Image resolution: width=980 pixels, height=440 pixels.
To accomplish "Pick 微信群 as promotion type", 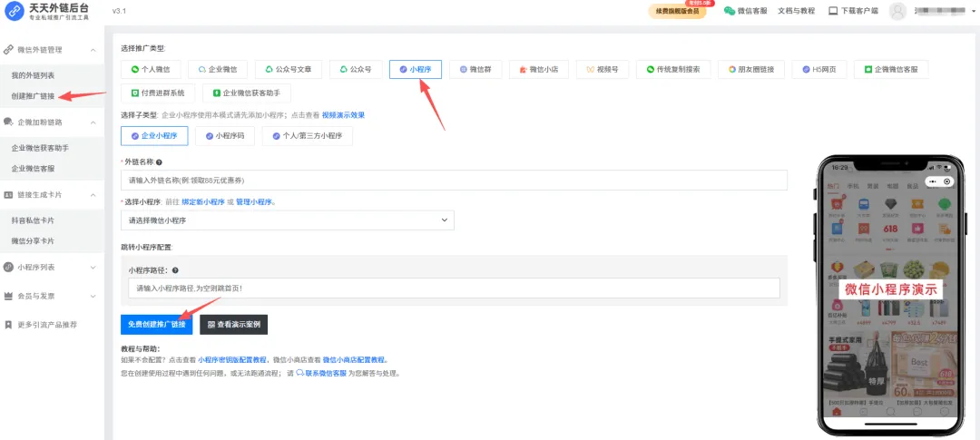I will tap(475, 69).
